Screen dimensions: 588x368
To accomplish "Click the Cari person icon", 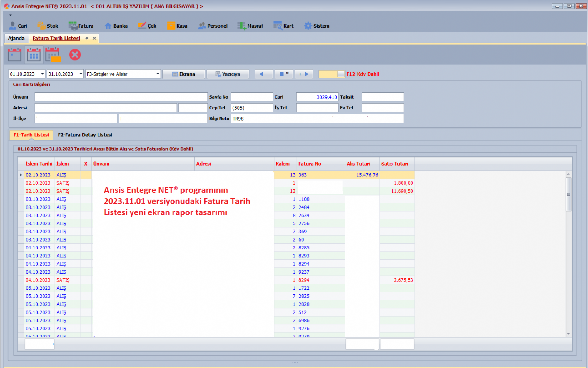I will click(x=12, y=26).
